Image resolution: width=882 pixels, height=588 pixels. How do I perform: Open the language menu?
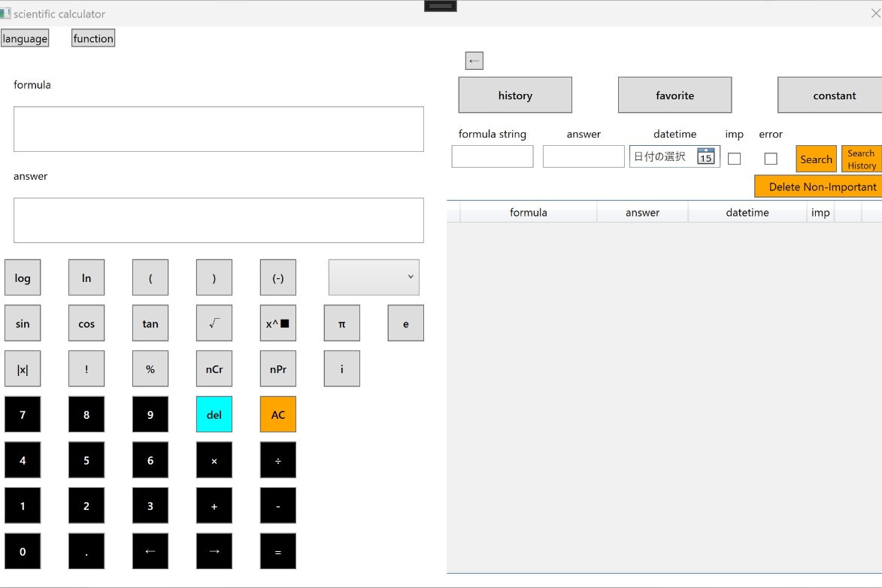coord(25,38)
